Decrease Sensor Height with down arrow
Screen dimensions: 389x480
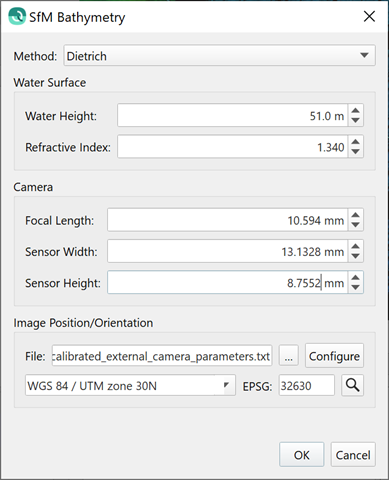pyautogui.click(x=356, y=288)
